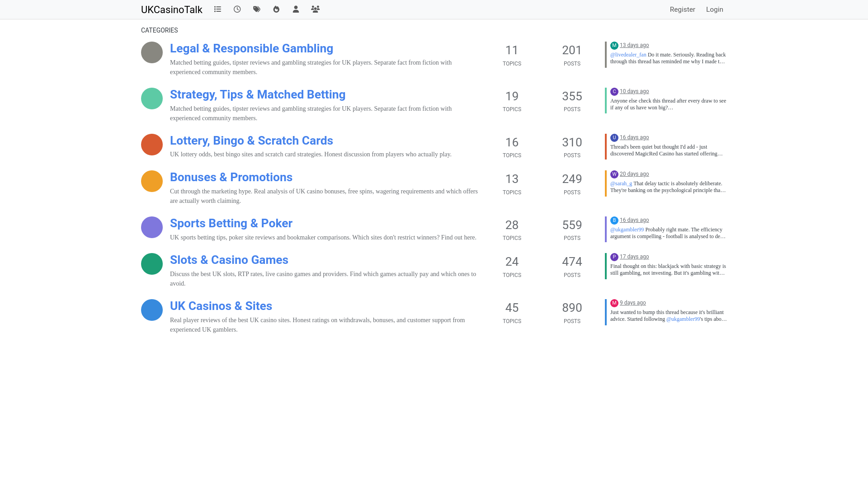Open the '20 days ago' Bonuses post timestamp
This screenshot has width=868, height=488.
(634, 174)
